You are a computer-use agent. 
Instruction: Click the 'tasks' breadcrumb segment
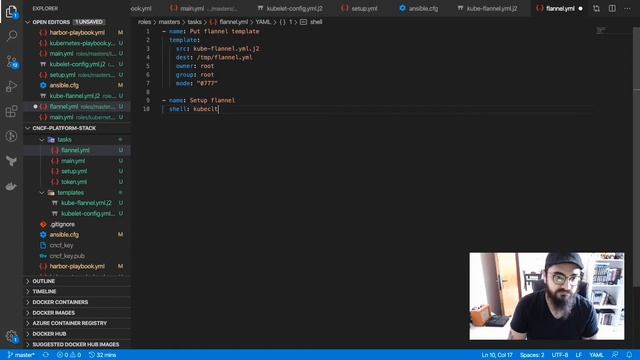point(194,22)
